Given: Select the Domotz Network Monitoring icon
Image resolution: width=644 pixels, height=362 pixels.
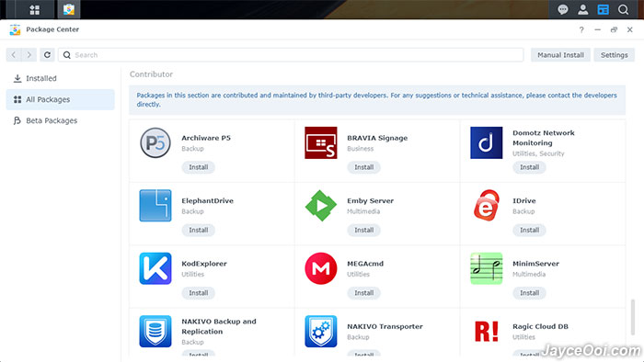Looking at the screenshot, I should point(487,142).
